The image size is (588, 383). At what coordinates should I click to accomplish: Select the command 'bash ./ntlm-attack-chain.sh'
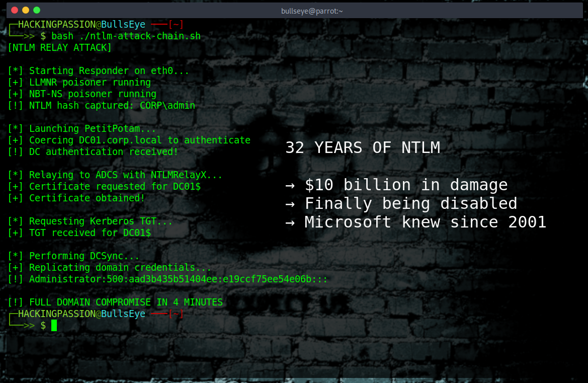click(x=126, y=36)
